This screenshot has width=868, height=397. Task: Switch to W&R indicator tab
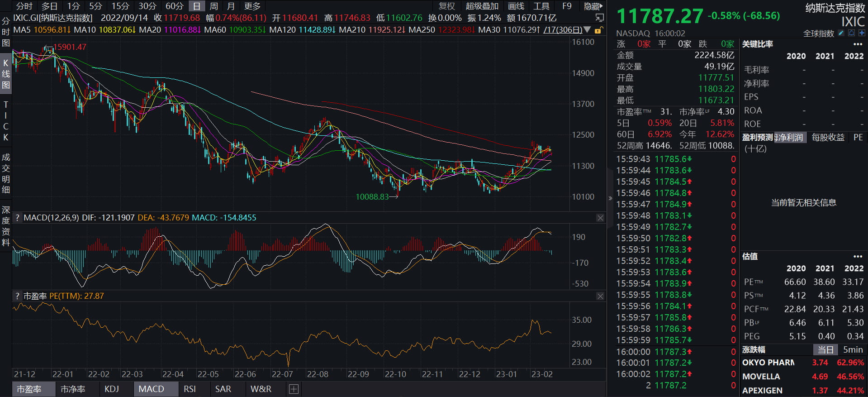coord(261,389)
